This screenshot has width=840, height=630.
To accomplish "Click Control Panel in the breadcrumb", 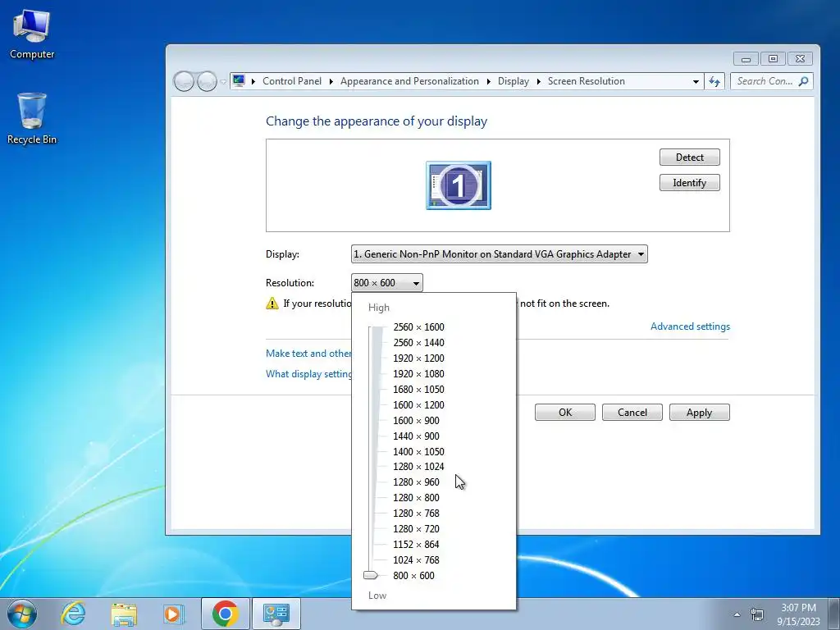I will [x=292, y=81].
